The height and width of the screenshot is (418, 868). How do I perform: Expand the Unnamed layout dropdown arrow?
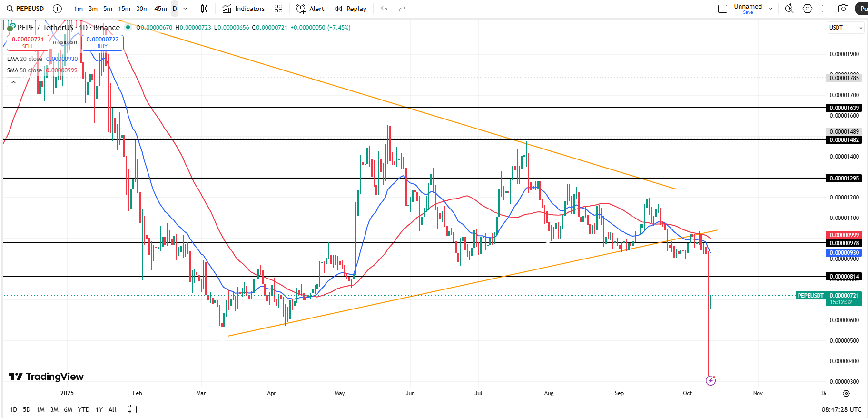(770, 9)
